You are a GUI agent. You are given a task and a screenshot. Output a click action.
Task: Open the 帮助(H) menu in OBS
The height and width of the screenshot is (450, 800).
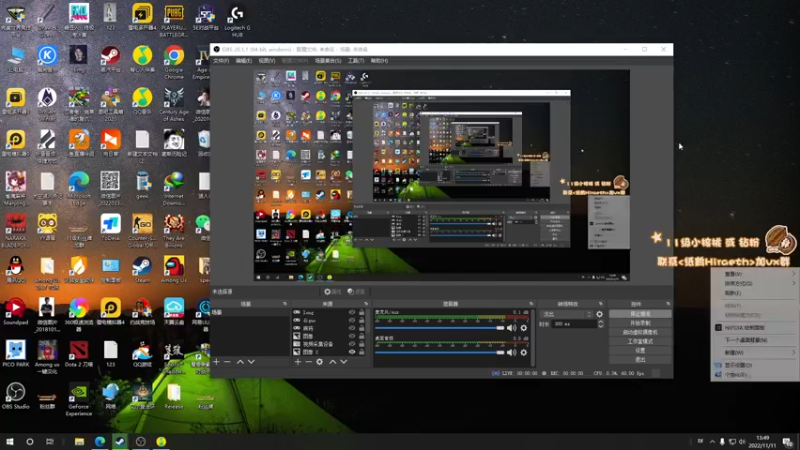pyautogui.click(x=379, y=61)
